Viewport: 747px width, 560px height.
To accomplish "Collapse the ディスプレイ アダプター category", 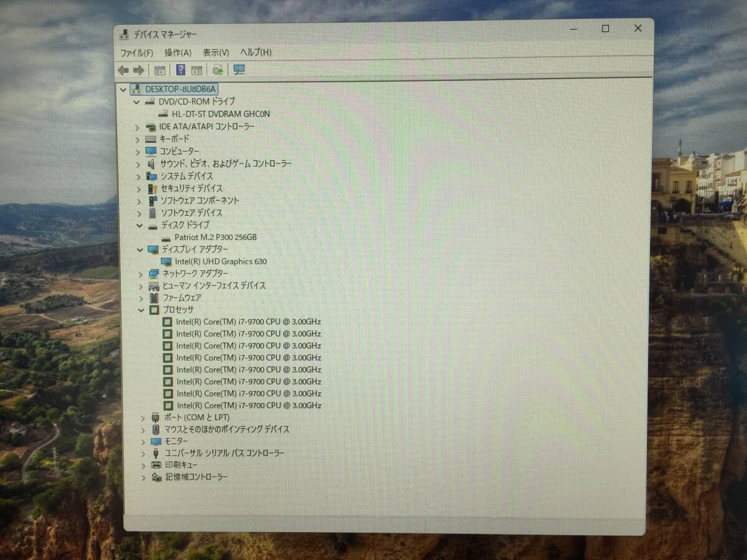I will [139, 250].
